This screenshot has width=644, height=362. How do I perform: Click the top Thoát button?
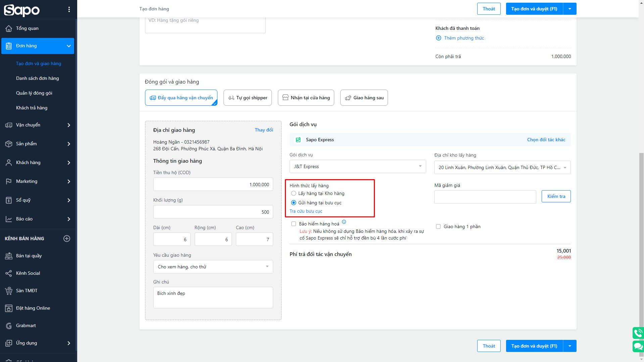tap(489, 9)
